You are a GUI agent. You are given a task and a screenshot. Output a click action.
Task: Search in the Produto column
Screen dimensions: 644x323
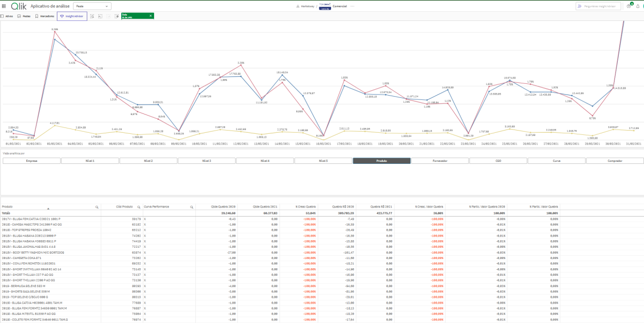click(x=97, y=207)
